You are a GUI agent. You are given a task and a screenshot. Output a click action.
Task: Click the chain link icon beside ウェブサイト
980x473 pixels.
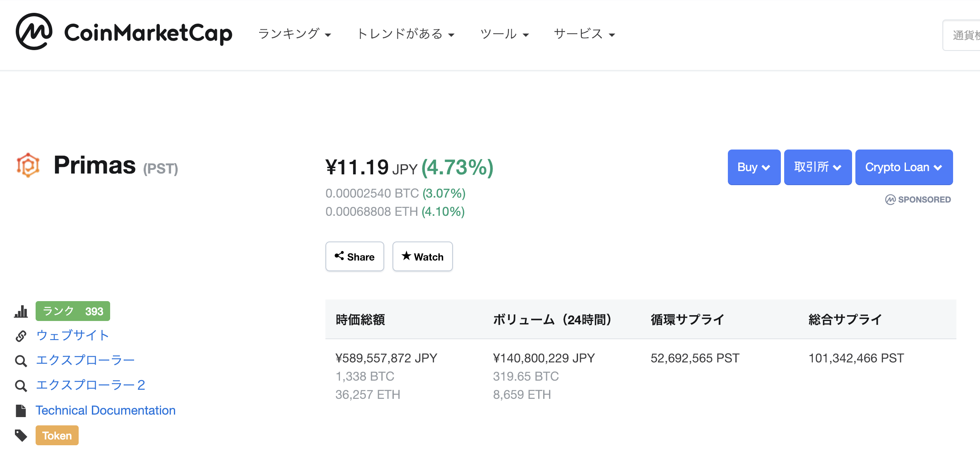pos(21,336)
